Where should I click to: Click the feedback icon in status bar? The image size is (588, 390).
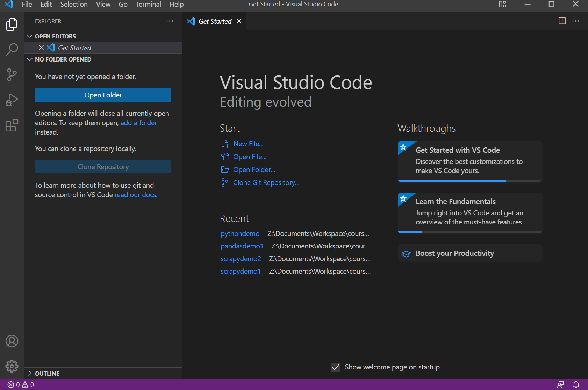click(560, 384)
